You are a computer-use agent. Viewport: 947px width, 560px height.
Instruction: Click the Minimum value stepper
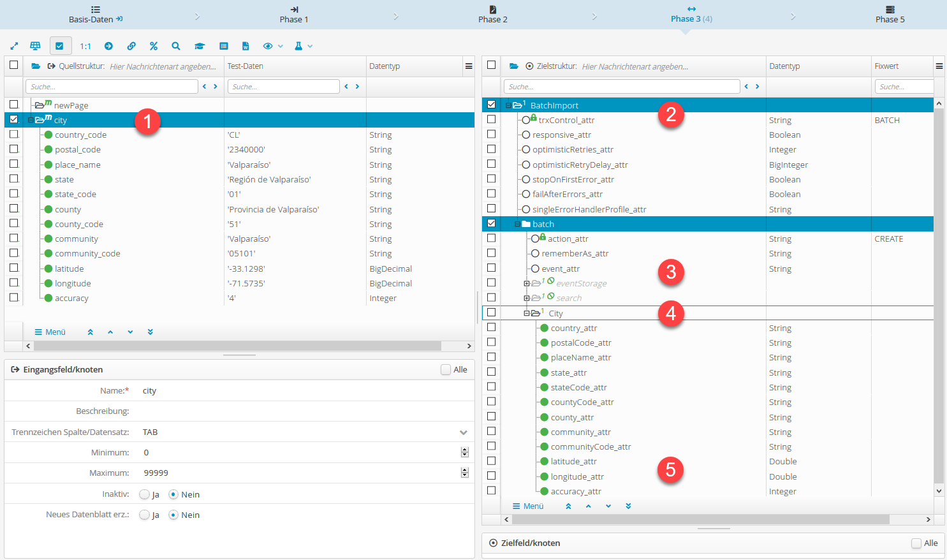(x=464, y=452)
